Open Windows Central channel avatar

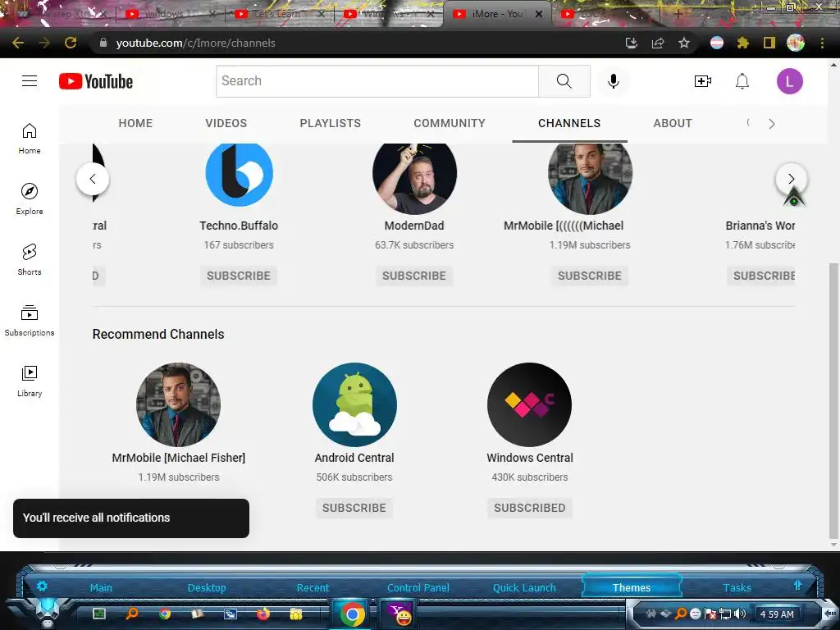click(x=529, y=405)
